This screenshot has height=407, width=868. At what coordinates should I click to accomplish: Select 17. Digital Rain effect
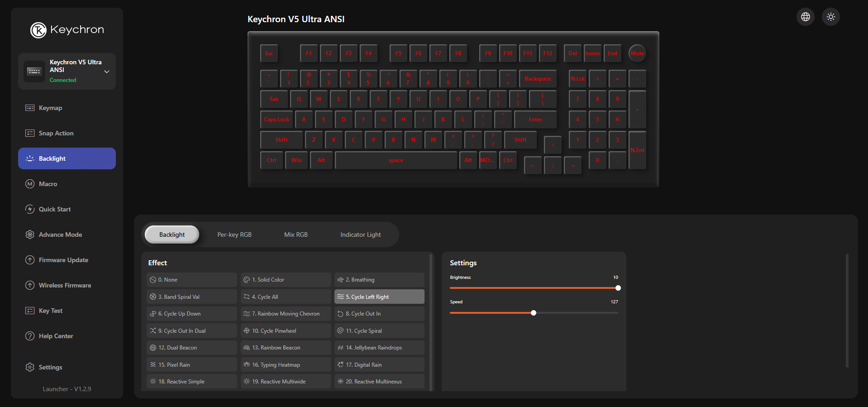tap(379, 364)
